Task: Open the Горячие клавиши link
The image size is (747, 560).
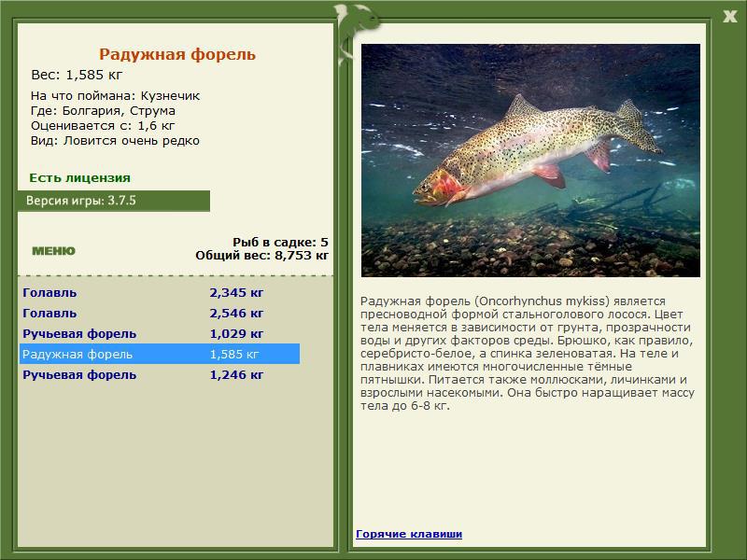Action: pos(409,534)
